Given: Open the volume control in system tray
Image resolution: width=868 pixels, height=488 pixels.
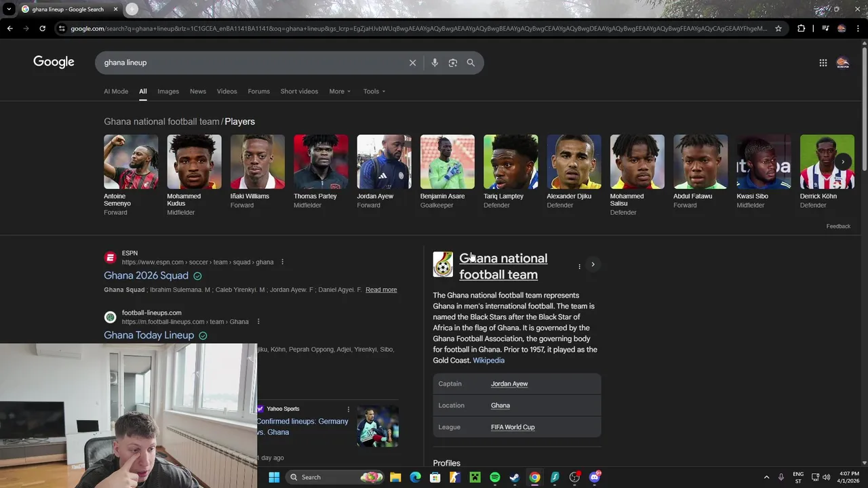Looking at the screenshot, I should pyautogui.click(x=826, y=477).
